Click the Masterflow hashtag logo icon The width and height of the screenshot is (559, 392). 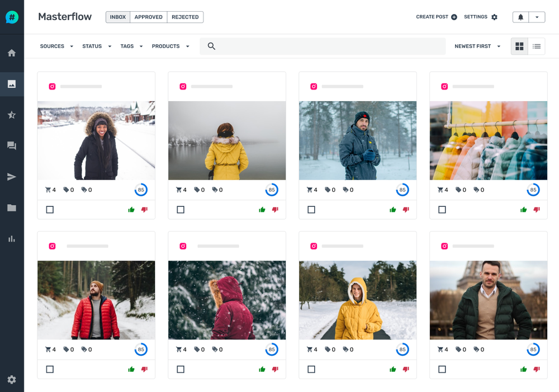(12, 17)
